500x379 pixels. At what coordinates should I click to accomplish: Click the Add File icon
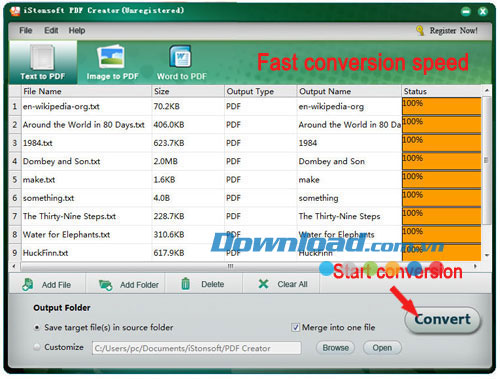point(28,285)
